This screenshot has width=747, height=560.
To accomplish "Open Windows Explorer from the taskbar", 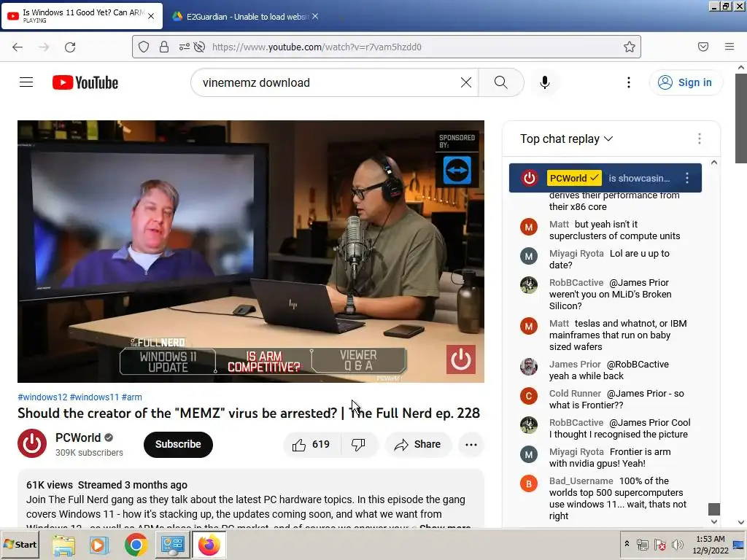I will point(63,545).
